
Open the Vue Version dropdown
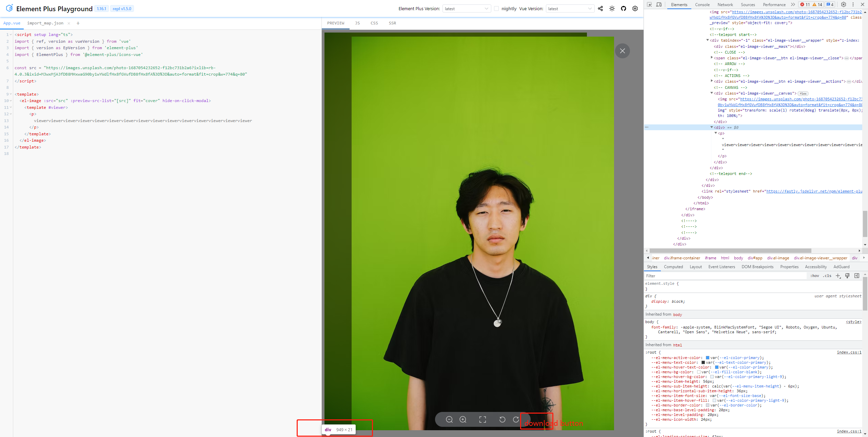[570, 8]
